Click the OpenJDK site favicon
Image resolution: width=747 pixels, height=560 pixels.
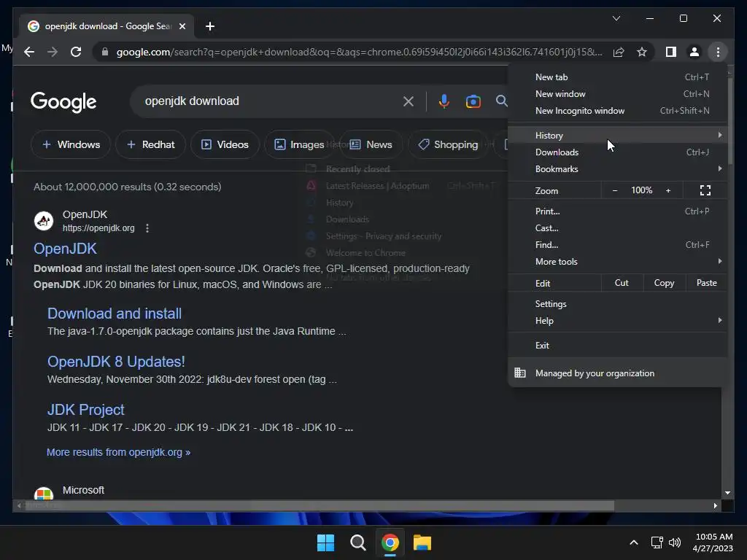tap(44, 221)
